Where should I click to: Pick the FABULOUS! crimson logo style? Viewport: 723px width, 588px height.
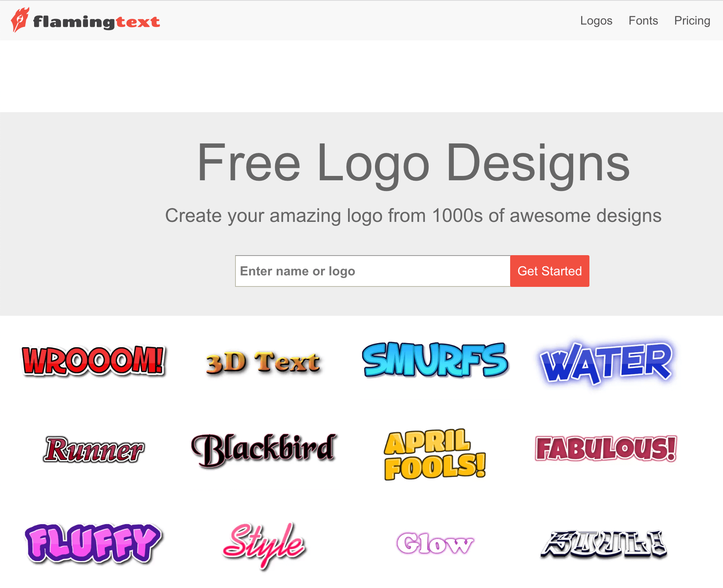coord(606,449)
